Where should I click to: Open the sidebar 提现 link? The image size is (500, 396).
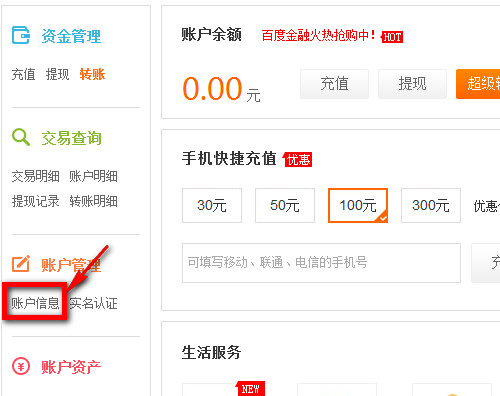[x=57, y=74]
